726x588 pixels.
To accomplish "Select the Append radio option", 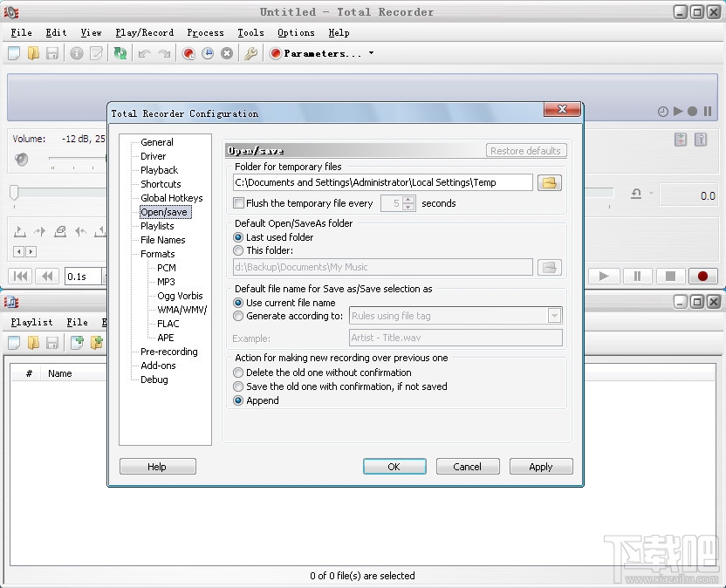I will 238,400.
